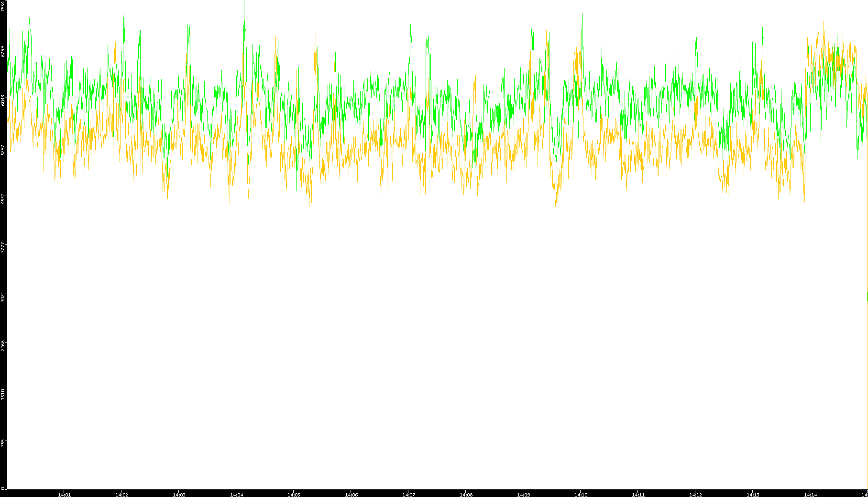Click the 755 vertical axis label
Image resolution: width=868 pixels, height=497 pixels.
tap(3, 443)
